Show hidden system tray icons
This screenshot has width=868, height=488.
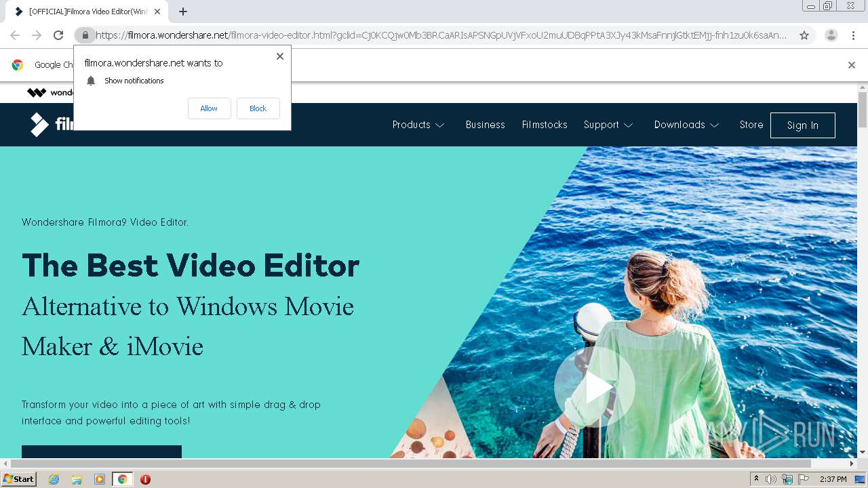(756, 479)
